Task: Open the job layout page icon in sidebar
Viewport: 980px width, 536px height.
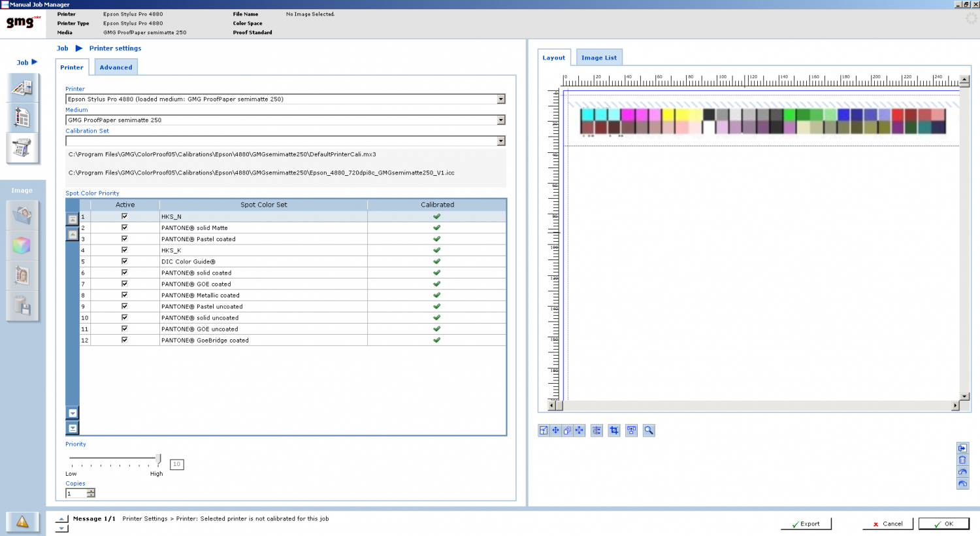Action: (x=22, y=118)
